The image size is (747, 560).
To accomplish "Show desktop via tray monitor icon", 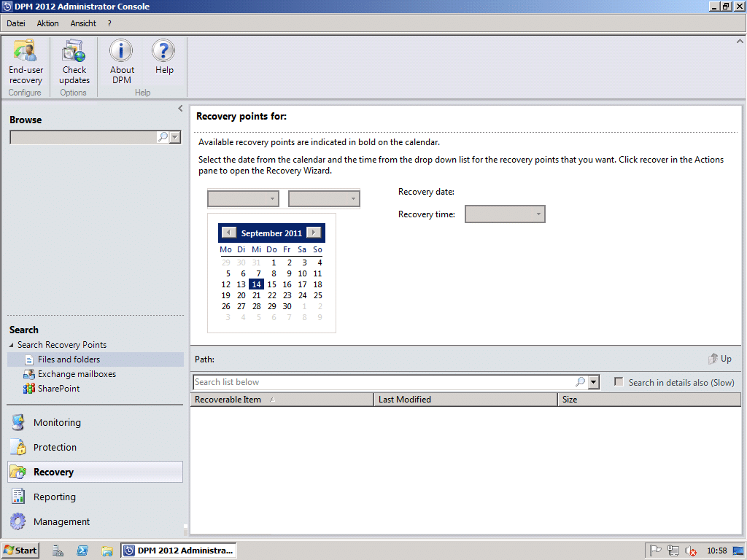I will pyautogui.click(x=738, y=551).
